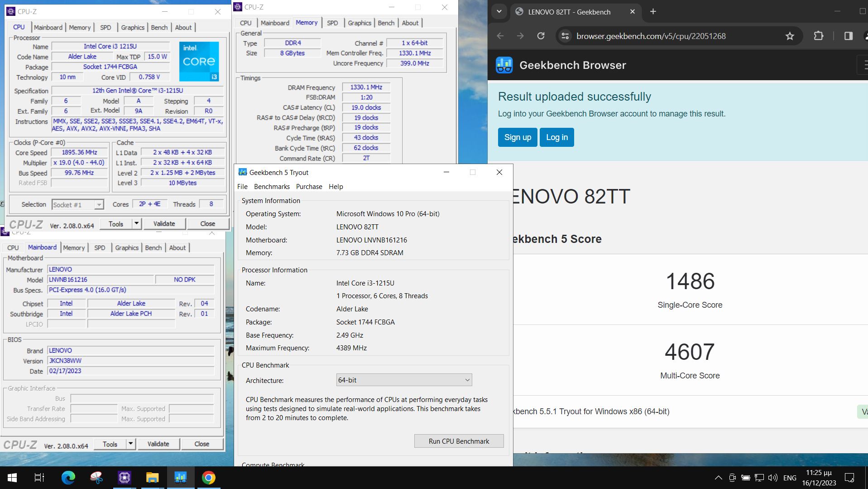Image resolution: width=868 pixels, height=489 pixels.
Task: Launch Microsoft Edge from taskbar
Action: [68, 478]
